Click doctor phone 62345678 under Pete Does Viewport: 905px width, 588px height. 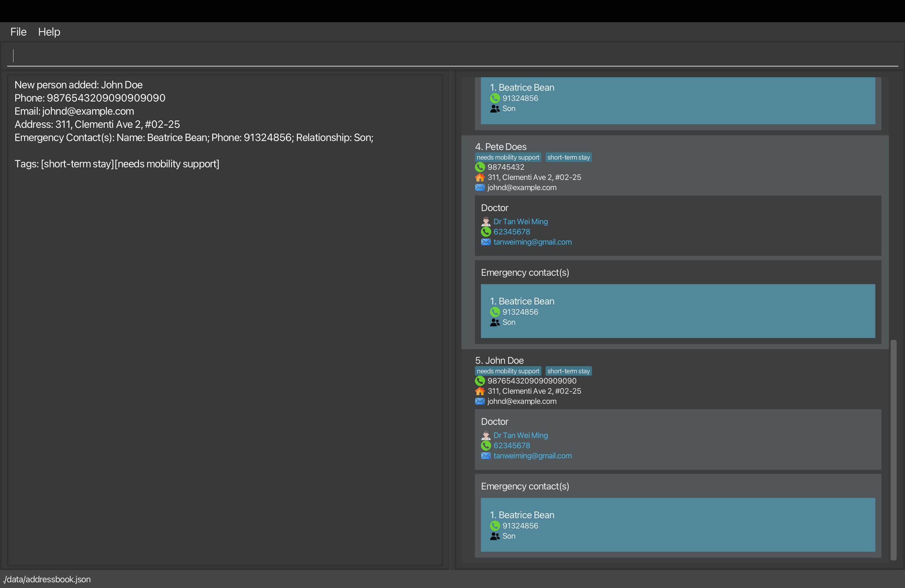(511, 232)
